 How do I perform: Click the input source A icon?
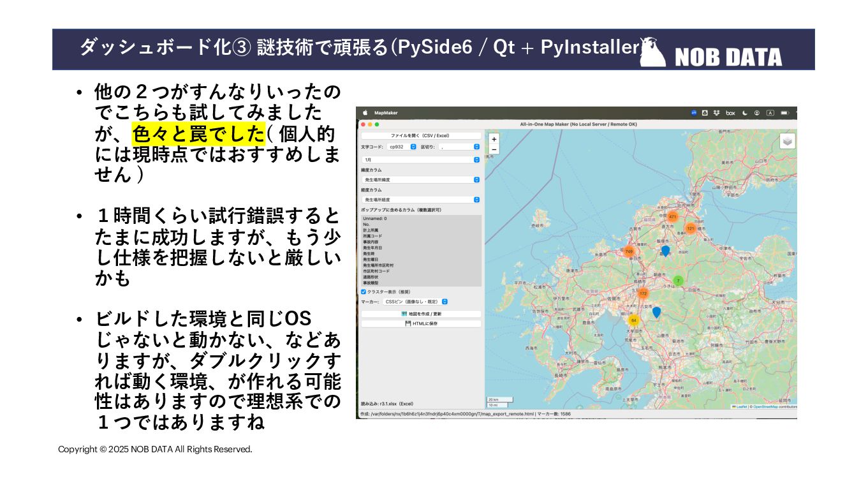pyautogui.click(x=770, y=113)
